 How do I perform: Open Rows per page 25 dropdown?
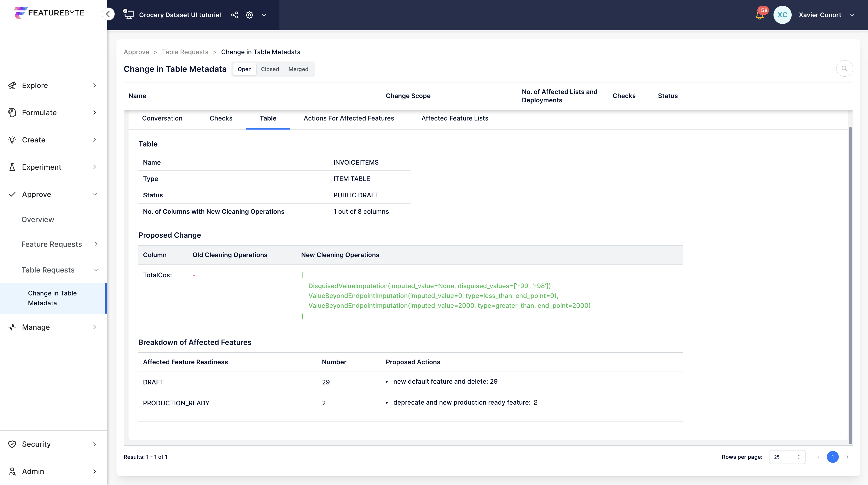787,457
